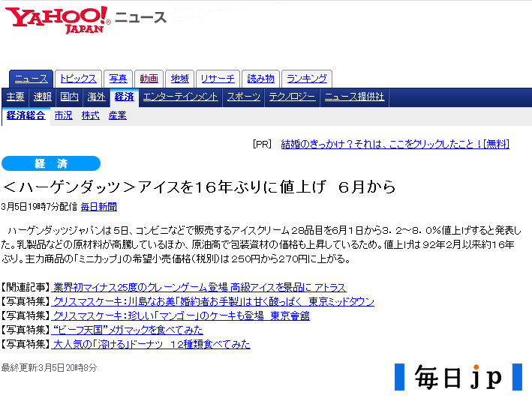Select the 株式 subcategory
The image size is (532, 401).
(91, 115)
